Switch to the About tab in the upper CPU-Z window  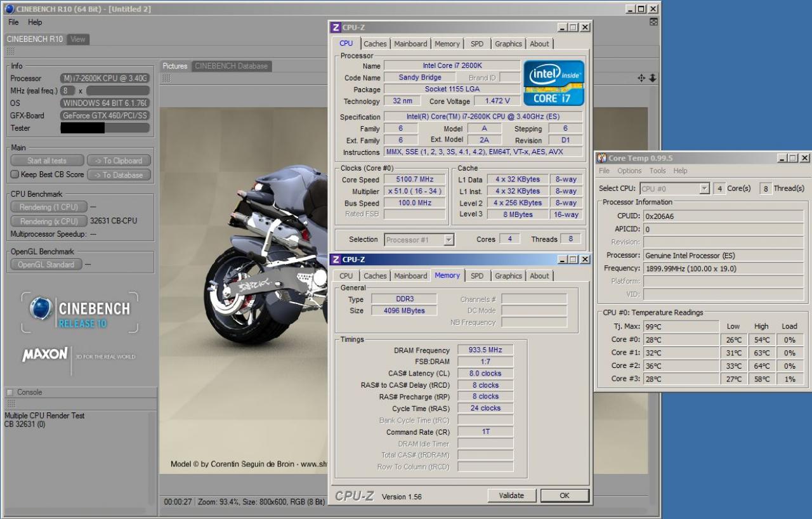[539, 44]
